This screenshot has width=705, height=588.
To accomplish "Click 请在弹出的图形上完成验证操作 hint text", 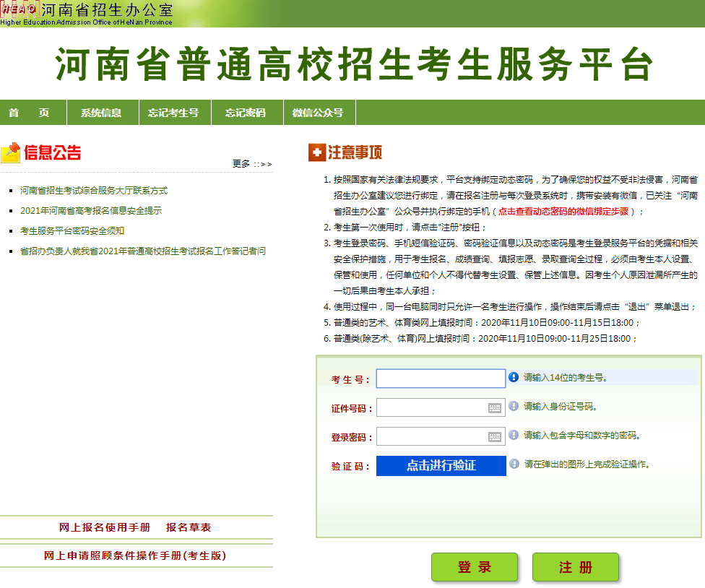I will click(587, 464).
